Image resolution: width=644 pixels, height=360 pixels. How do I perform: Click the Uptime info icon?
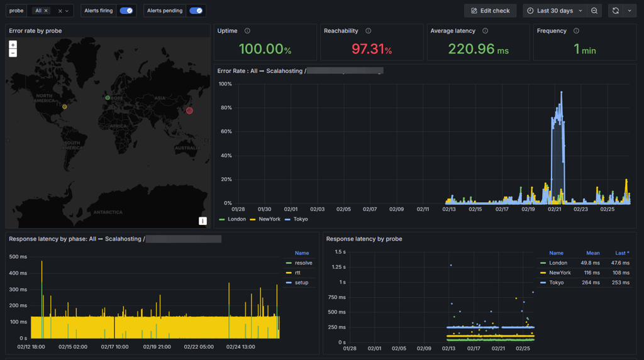tap(247, 31)
